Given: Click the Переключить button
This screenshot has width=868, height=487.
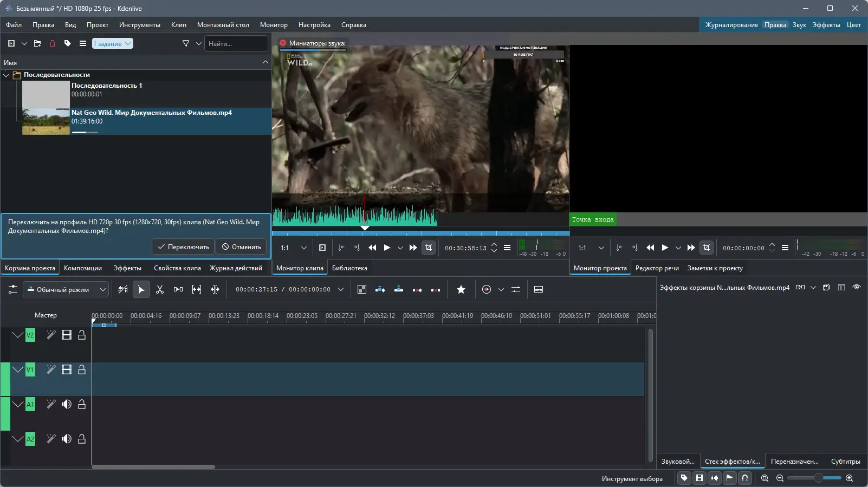Looking at the screenshot, I should (x=183, y=247).
